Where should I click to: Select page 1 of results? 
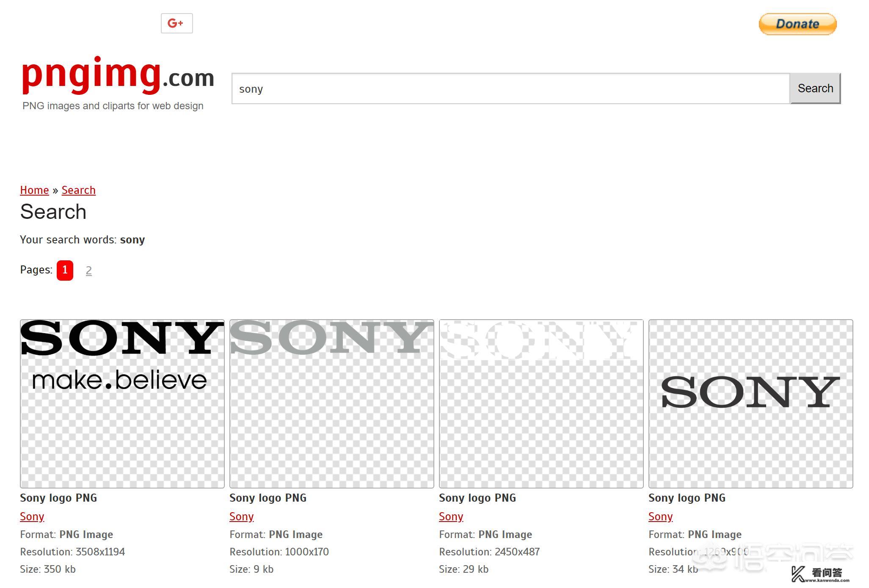pyautogui.click(x=65, y=270)
